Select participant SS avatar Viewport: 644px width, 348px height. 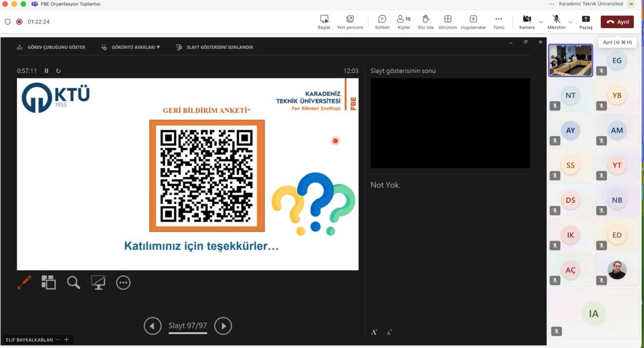tap(570, 165)
